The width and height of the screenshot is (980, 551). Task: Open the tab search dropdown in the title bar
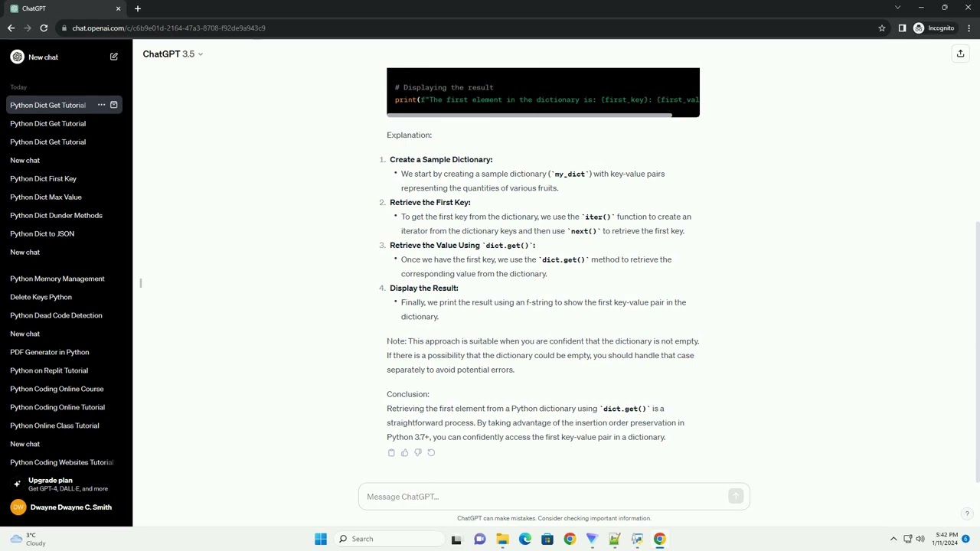pyautogui.click(x=897, y=8)
